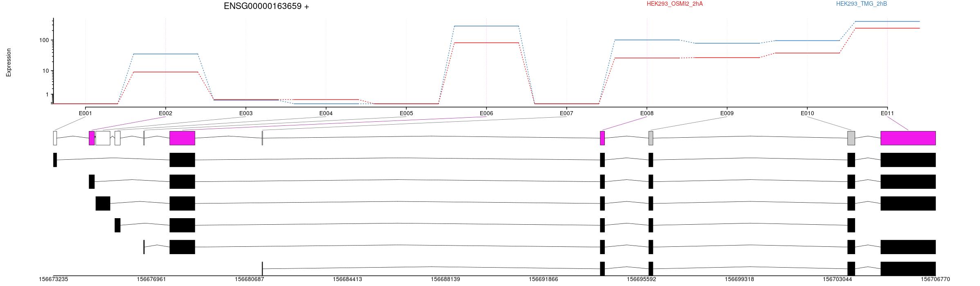Click the first white exon box in gene model
980x286 pixels.
click(55, 138)
